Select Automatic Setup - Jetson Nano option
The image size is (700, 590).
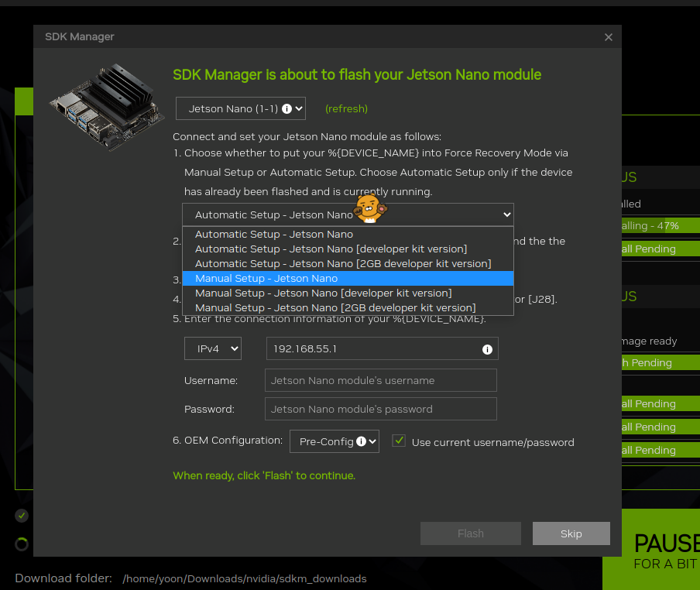point(348,235)
